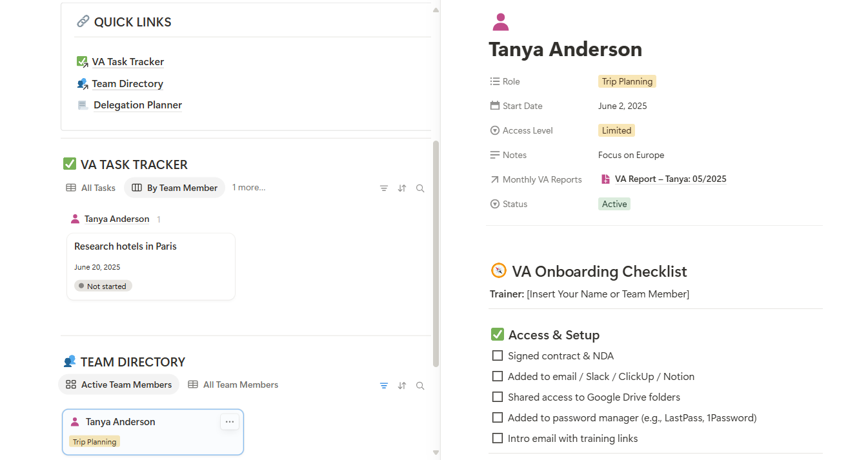Click the pink person icon above page title

tap(500, 22)
